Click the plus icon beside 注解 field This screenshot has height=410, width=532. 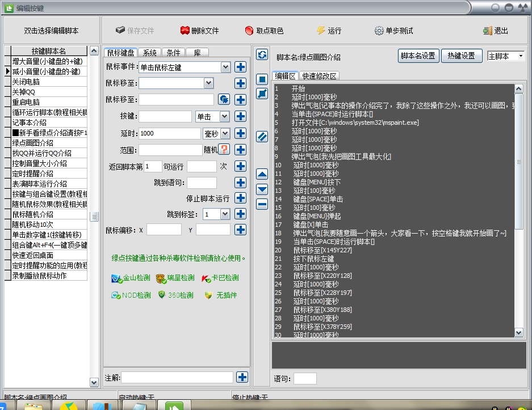[242, 377]
